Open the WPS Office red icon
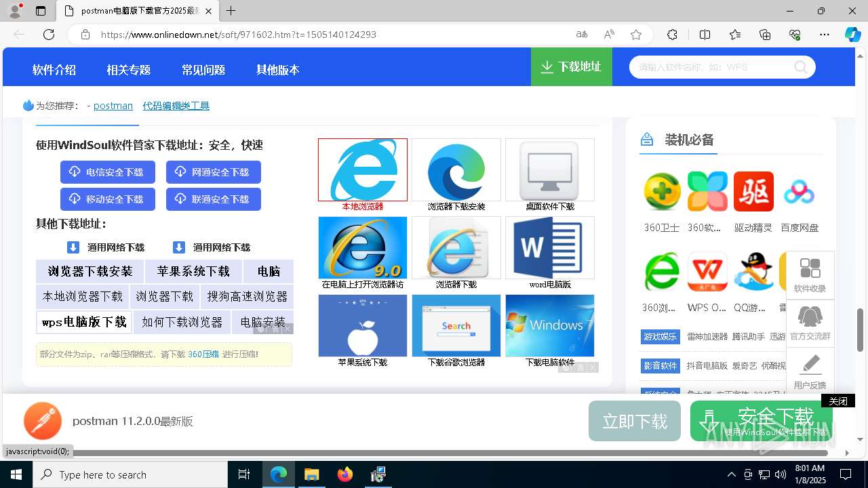This screenshot has height=488, width=868. (x=707, y=272)
